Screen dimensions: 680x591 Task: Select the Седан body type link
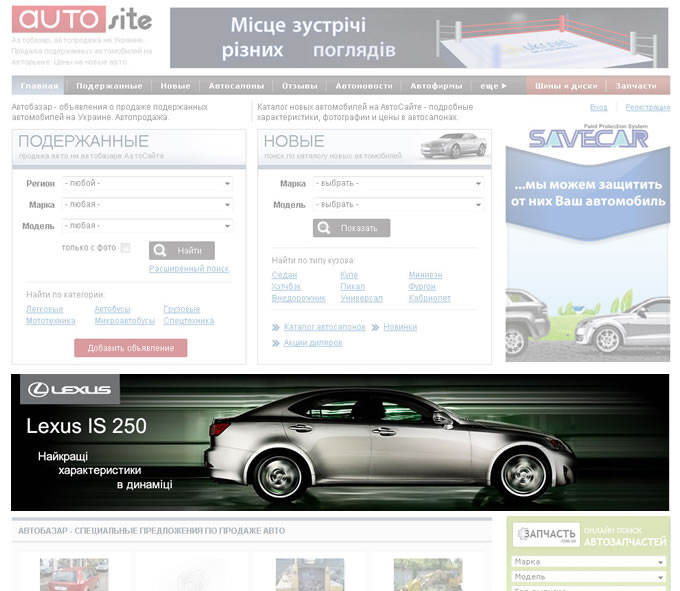[284, 275]
